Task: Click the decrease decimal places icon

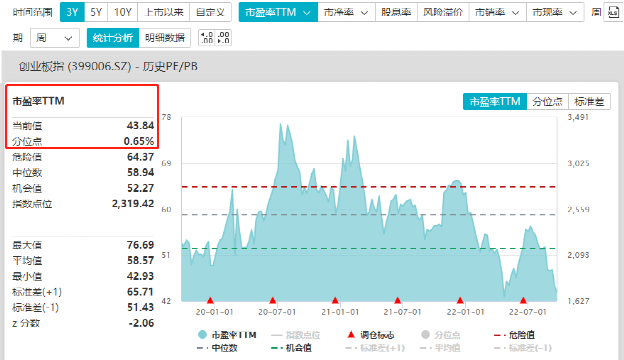Action: point(223,38)
